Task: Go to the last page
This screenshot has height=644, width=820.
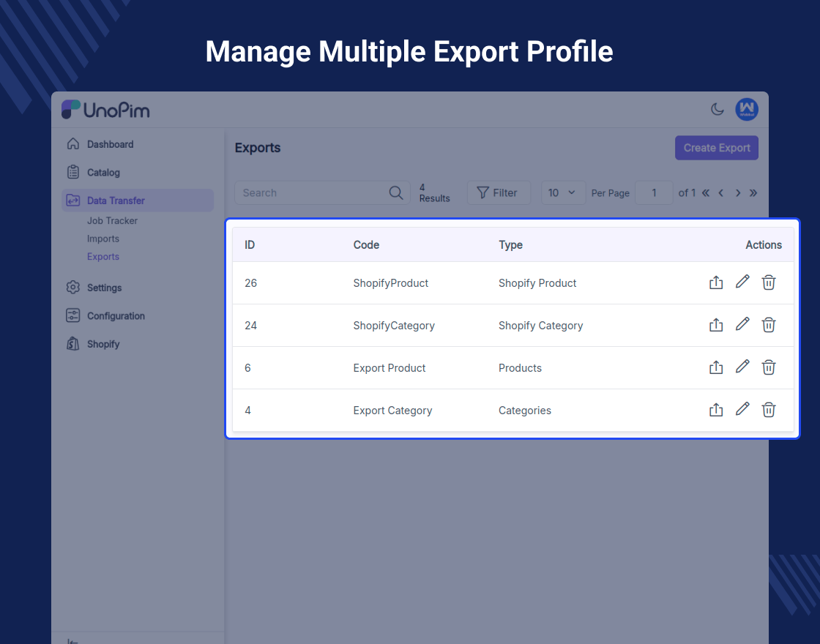Action: [x=753, y=193]
